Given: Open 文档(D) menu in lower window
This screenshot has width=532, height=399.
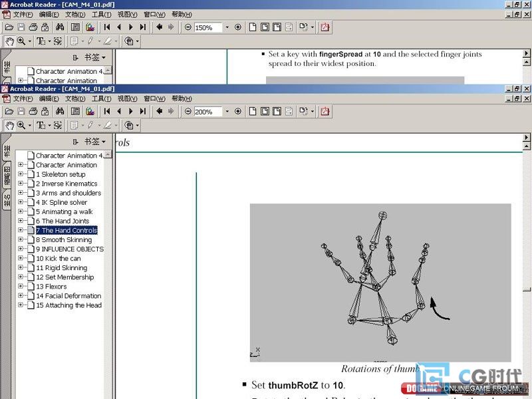Looking at the screenshot, I should (x=75, y=98).
